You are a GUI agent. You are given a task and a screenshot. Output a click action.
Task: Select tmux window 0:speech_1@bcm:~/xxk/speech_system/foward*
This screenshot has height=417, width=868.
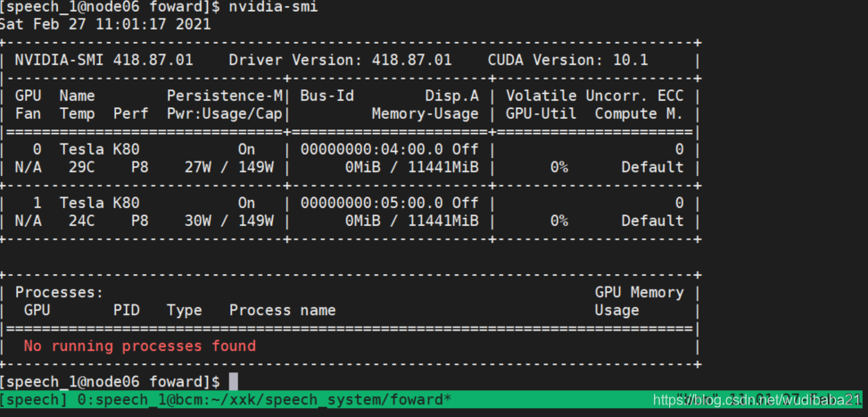coord(264,399)
